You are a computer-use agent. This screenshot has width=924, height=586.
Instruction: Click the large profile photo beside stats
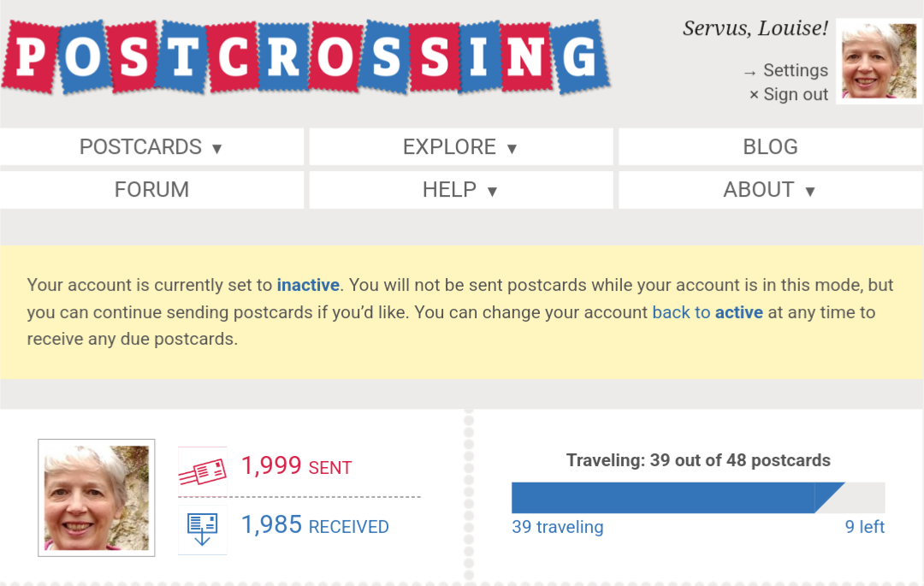coord(97,498)
